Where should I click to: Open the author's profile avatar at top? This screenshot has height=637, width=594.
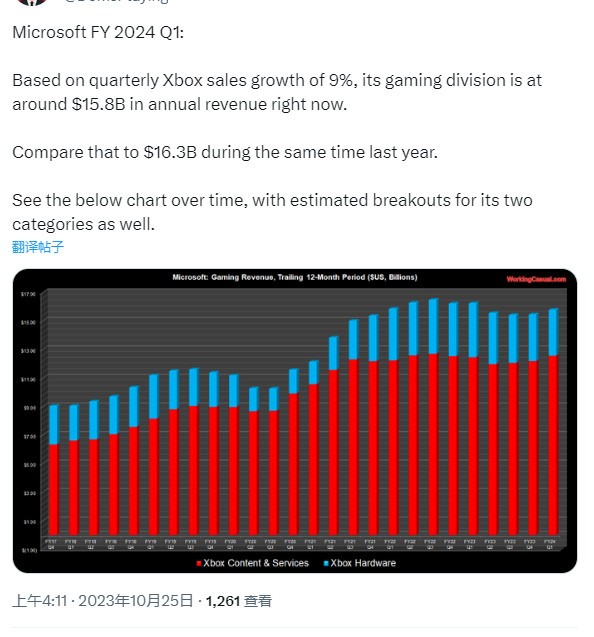32,2
